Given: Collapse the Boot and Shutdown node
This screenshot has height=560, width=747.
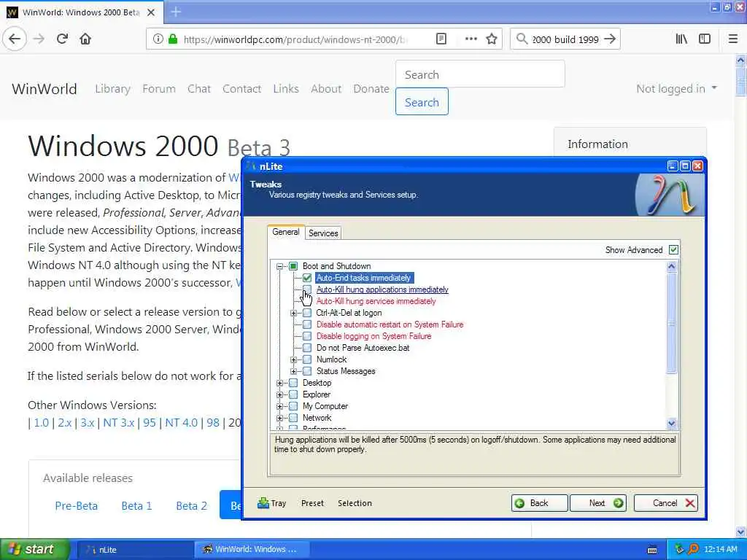Looking at the screenshot, I should click(x=279, y=266).
